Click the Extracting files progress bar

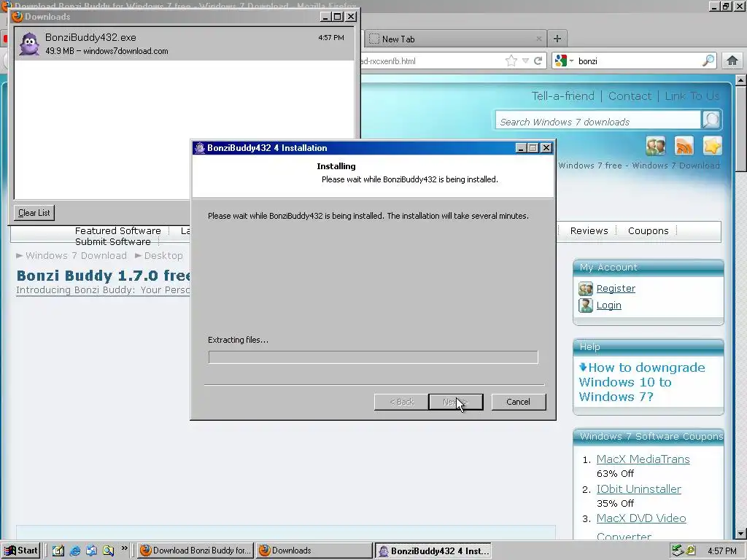coord(373,357)
